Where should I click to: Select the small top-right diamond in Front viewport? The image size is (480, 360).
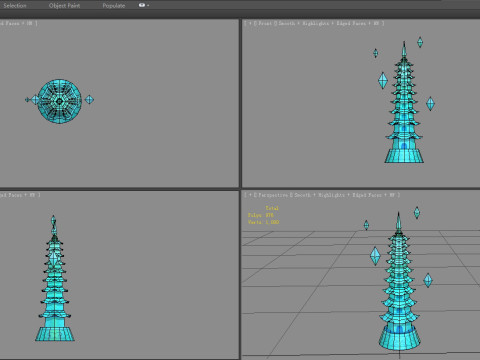(x=420, y=42)
